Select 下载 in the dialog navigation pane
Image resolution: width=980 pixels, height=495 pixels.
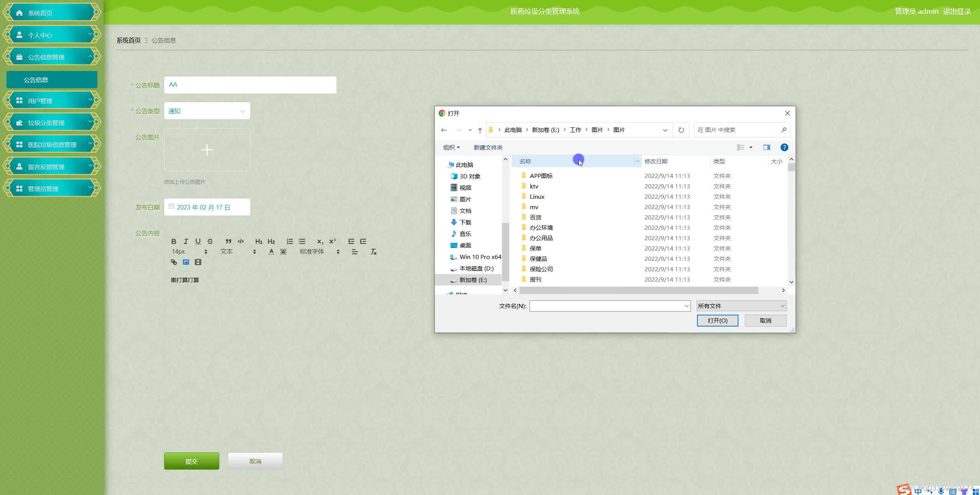pyautogui.click(x=465, y=222)
